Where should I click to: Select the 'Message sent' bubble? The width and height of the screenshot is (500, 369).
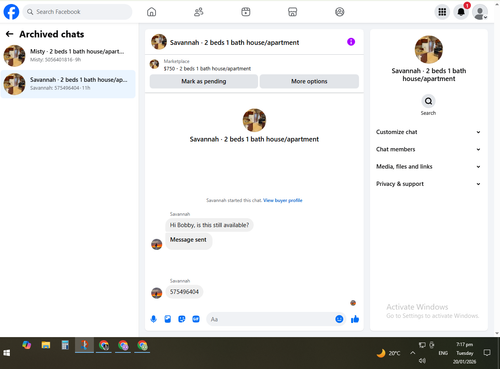[x=188, y=240]
